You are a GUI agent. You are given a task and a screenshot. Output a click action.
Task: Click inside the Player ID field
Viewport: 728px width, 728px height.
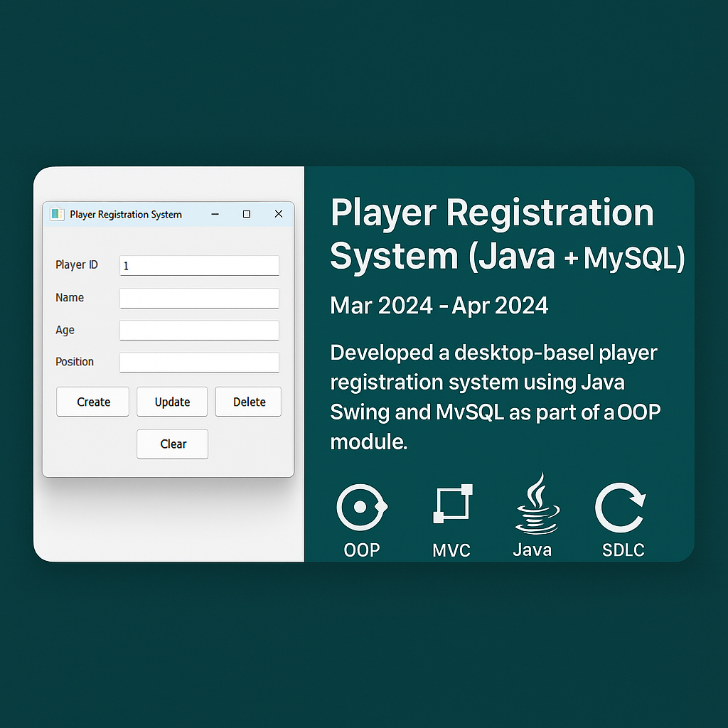click(x=199, y=265)
